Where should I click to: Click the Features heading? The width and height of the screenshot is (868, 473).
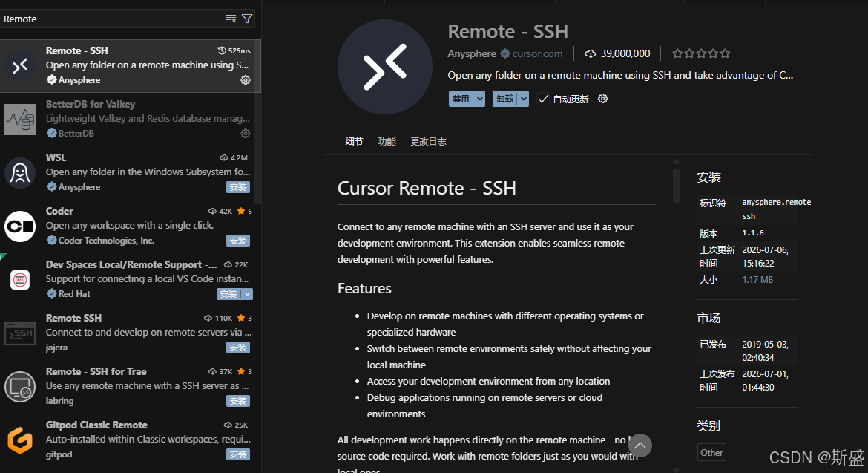coord(364,289)
